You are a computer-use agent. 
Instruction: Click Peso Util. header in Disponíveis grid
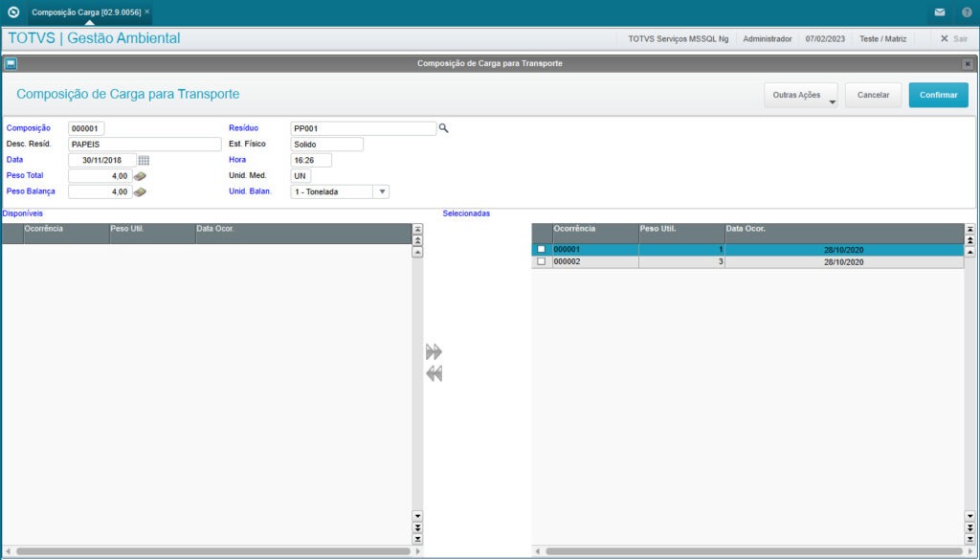pyautogui.click(x=153, y=234)
